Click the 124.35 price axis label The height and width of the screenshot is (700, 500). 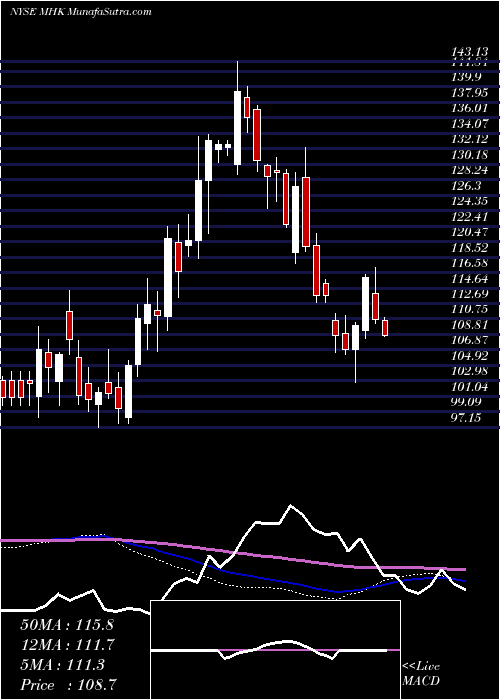471,201
